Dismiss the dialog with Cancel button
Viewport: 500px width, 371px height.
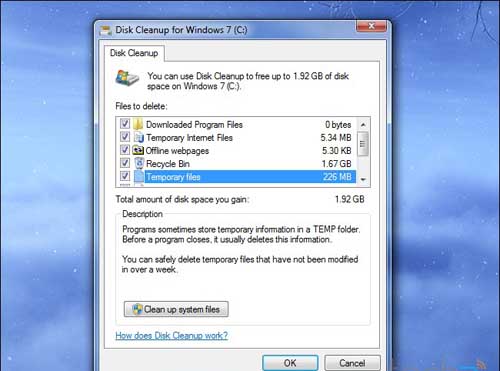(x=352, y=363)
